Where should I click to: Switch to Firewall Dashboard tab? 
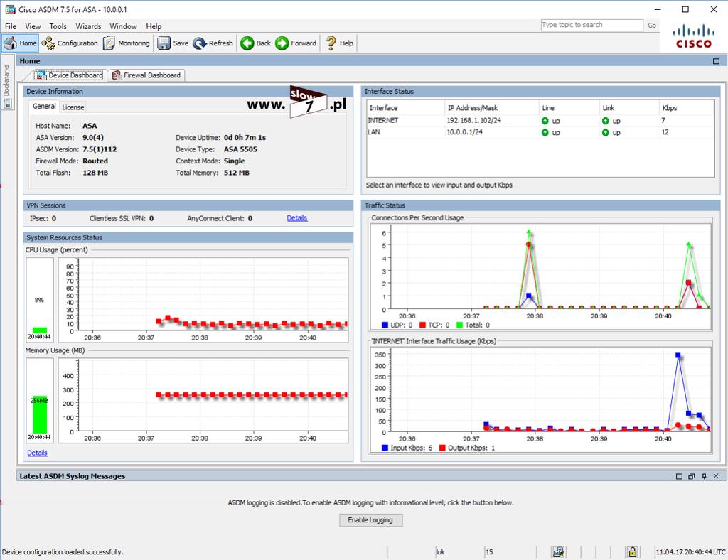(x=146, y=75)
